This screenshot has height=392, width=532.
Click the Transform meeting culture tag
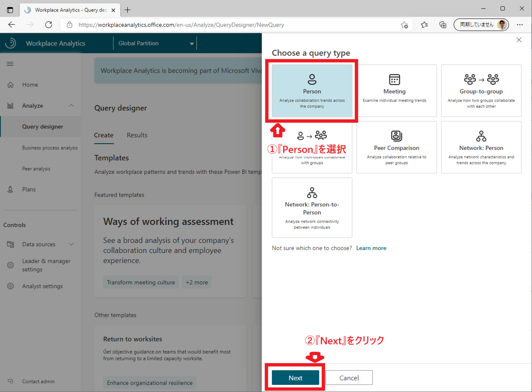tap(141, 282)
